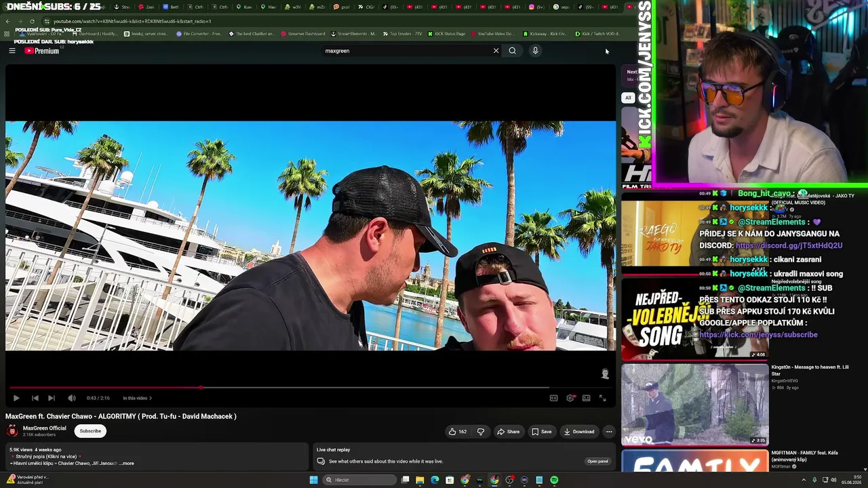Share the video
Viewport: 868px width, 488px height.
[x=509, y=432]
